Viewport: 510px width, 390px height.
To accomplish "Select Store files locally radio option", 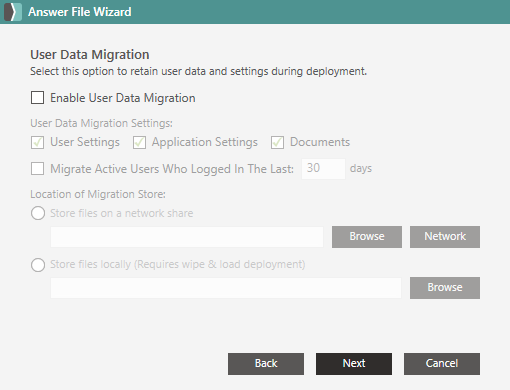I will (38, 265).
